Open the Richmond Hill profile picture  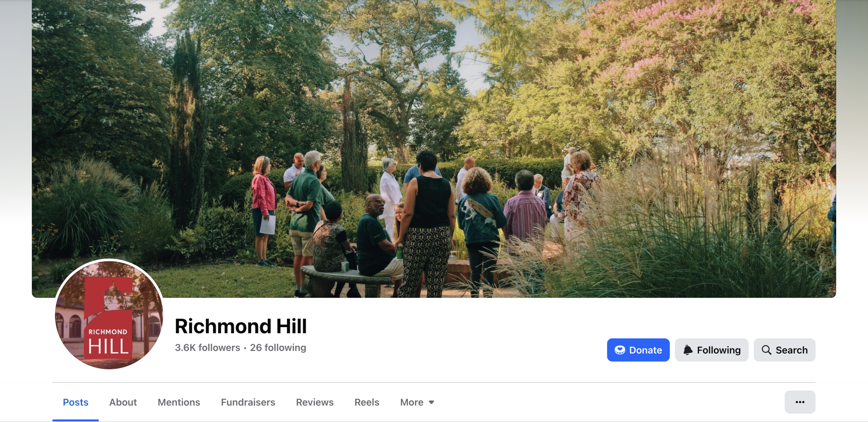(109, 315)
